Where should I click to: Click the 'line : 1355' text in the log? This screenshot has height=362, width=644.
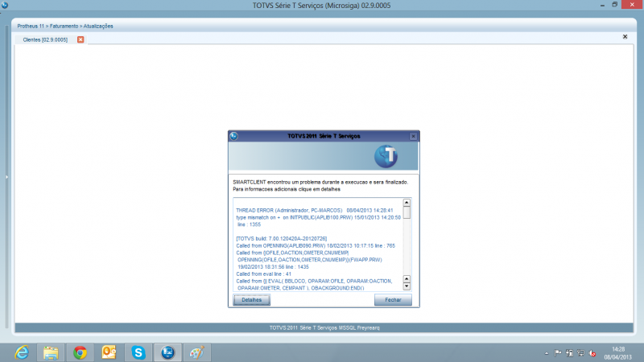point(249,224)
